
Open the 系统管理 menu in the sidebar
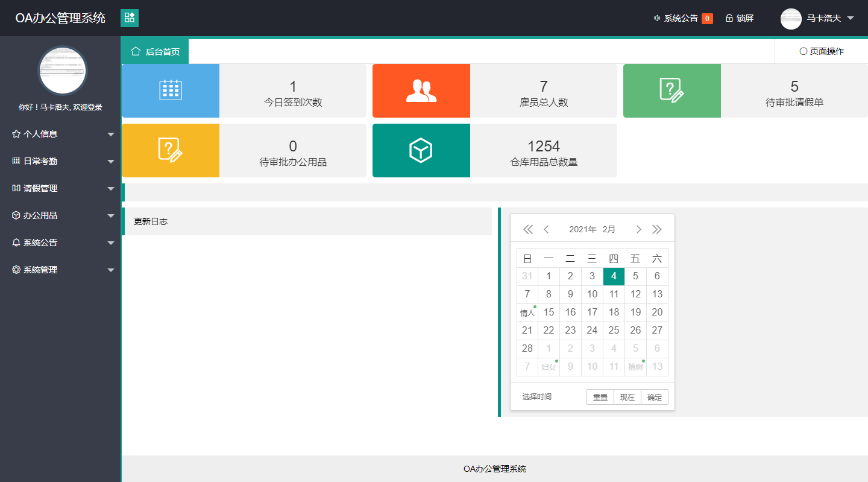(x=60, y=270)
